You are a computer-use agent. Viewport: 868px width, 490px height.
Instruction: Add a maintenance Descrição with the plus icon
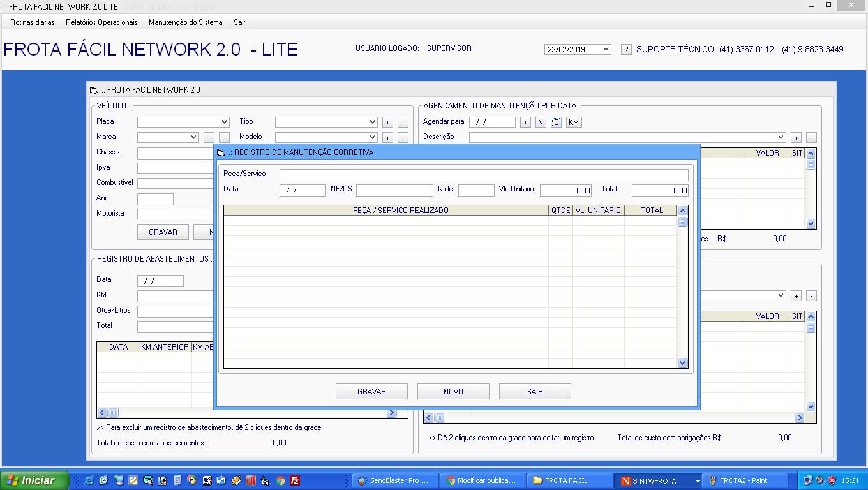tap(797, 137)
